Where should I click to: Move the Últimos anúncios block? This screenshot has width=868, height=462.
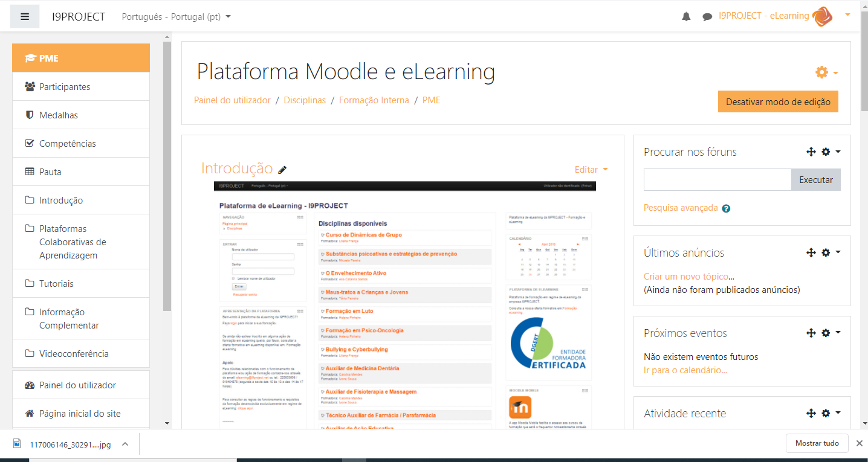tap(811, 252)
